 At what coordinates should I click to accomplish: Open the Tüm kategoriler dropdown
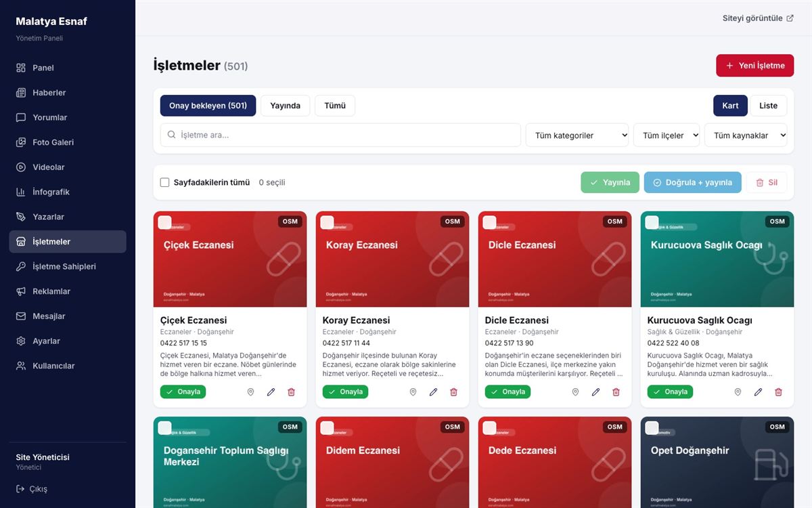tap(577, 135)
